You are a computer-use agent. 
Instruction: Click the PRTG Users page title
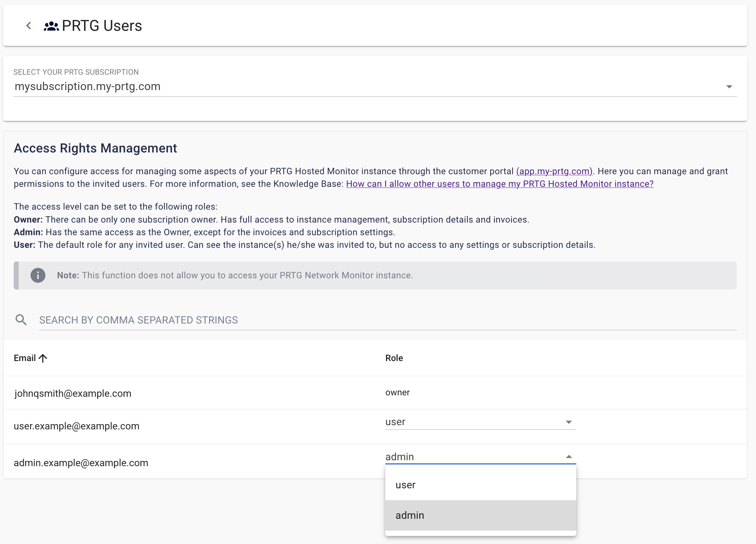point(102,26)
